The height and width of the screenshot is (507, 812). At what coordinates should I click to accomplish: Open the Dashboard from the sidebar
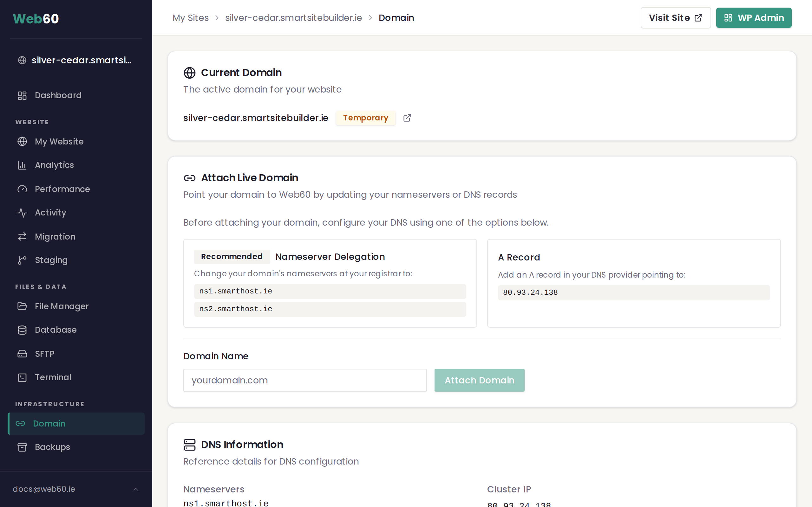pyautogui.click(x=58, y=95)
